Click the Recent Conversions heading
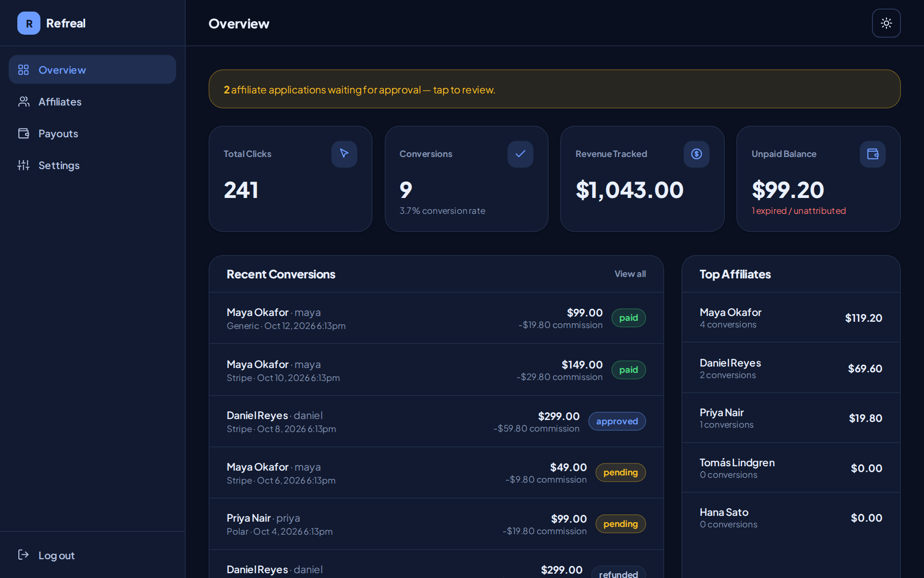This screenshot has height=578, width=924. (281, 274)
